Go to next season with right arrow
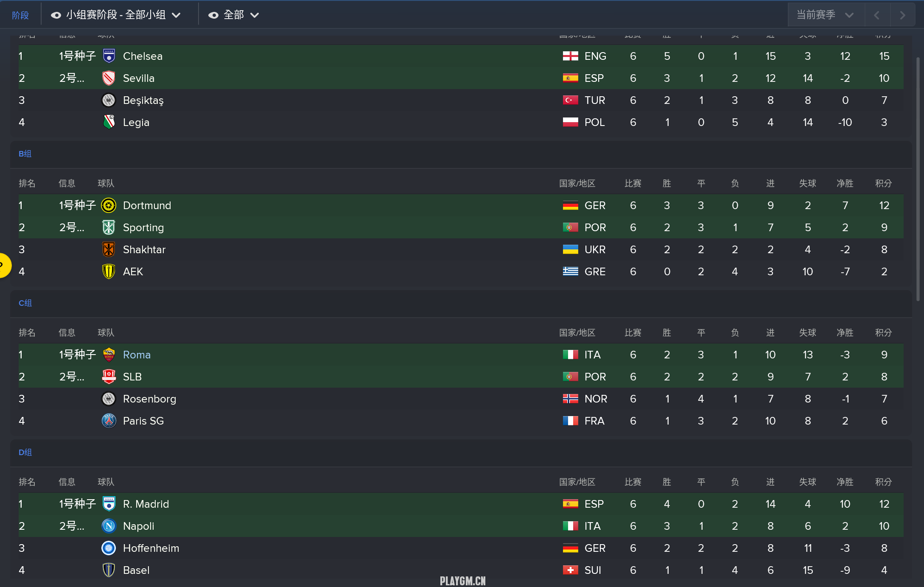 [x=902, y=15]
